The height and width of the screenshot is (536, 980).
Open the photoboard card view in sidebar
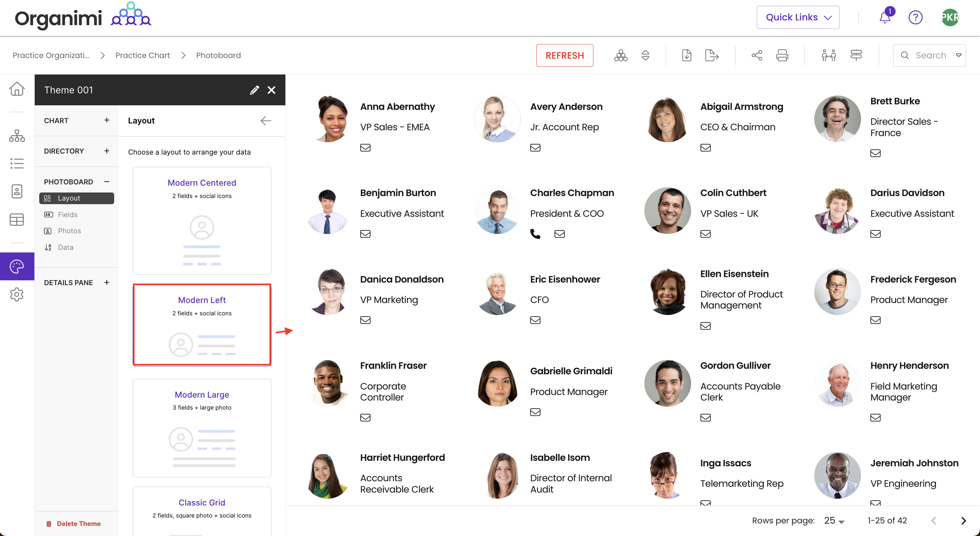coord(17,191)
